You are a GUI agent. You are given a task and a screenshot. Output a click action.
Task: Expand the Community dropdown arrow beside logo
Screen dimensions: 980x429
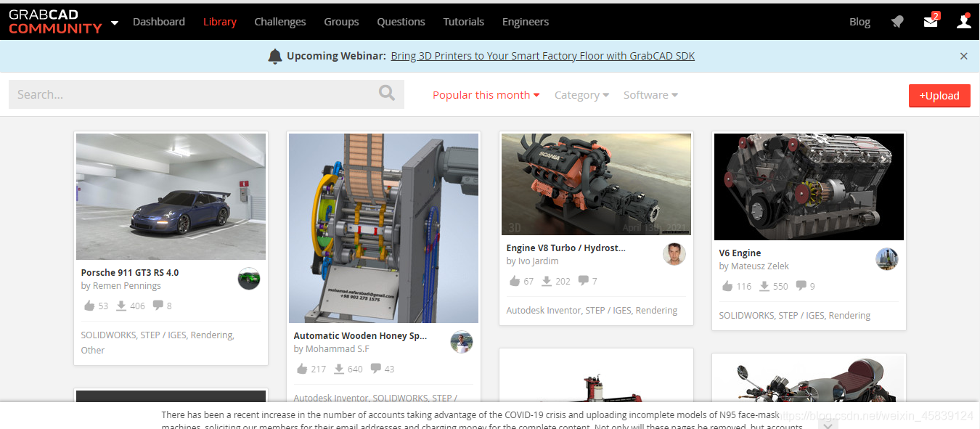(x=115, y=23)
